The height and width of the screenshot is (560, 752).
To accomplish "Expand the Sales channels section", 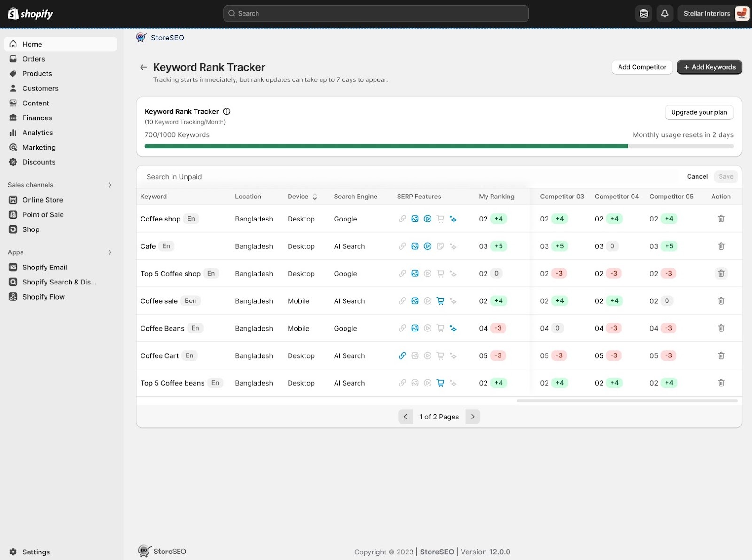I will [110, 185].
